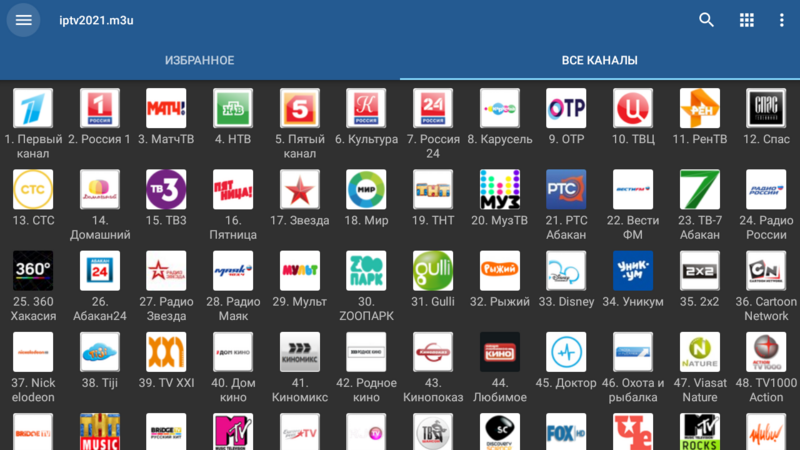Open the Nickelodeon channel icon
The height and width of the screenshot is (450, 800).
(33, 352)
